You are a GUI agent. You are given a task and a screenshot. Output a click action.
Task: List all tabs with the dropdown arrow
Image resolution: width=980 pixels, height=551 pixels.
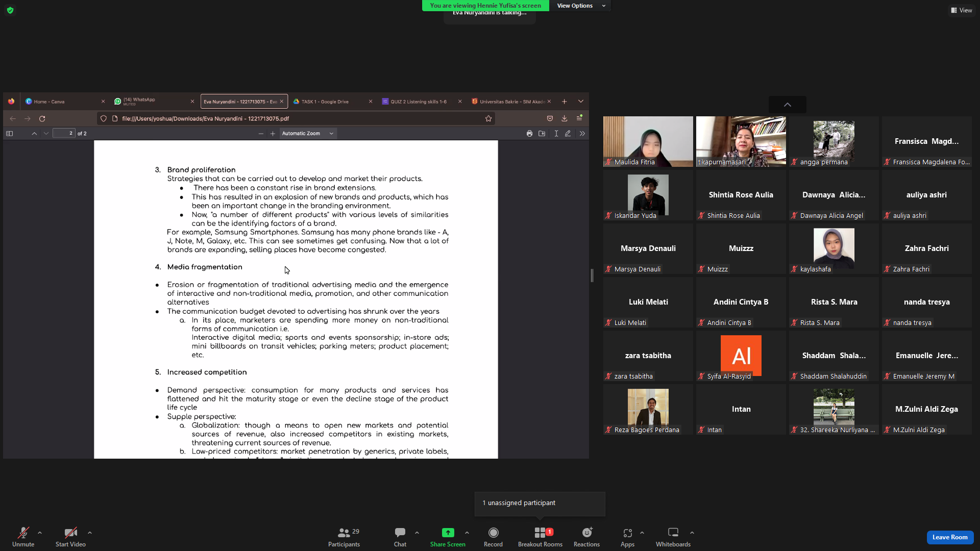pos(581,102)
